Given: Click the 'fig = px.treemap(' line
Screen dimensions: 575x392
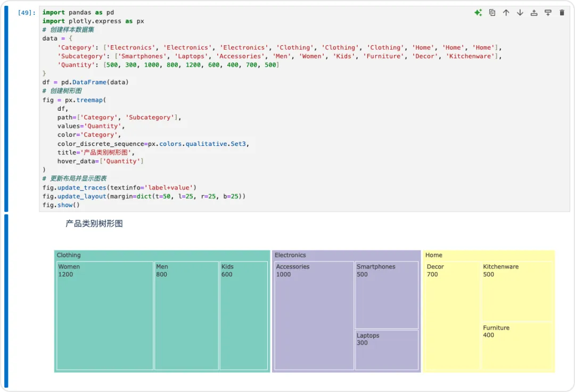Looking at the screenshot, I should pos(74,100).
